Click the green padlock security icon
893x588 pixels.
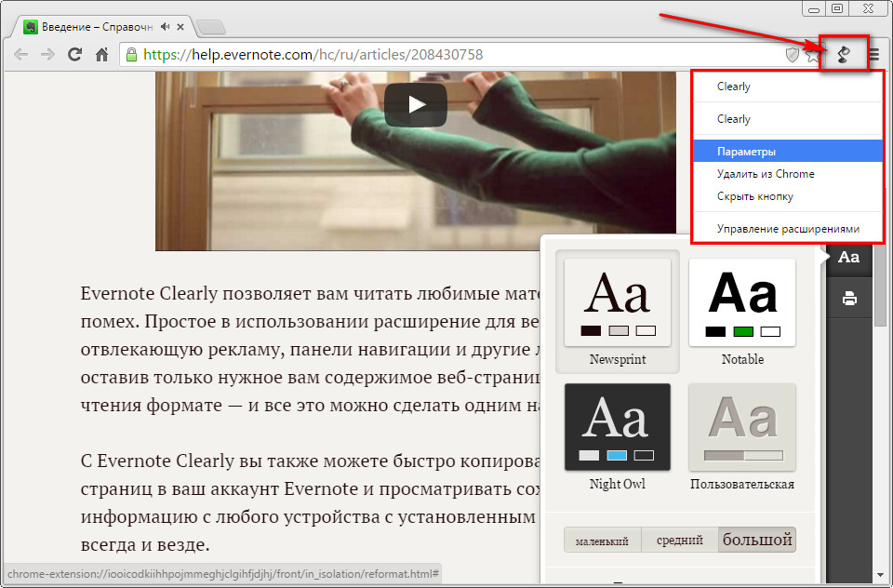131,55
